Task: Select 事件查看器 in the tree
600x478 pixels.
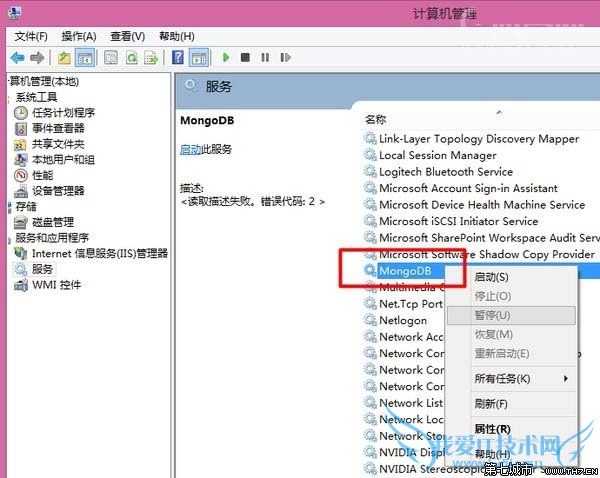Action: coord(58,128)
